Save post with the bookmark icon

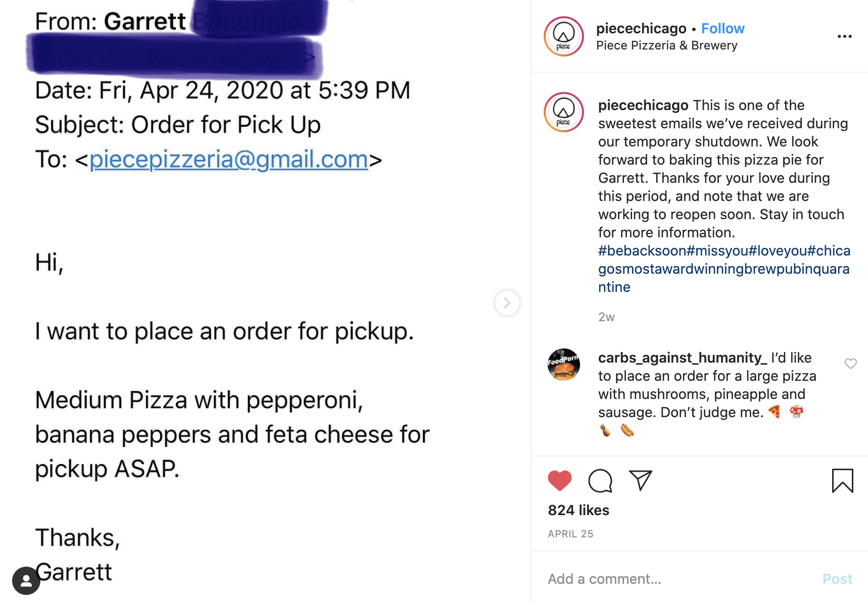842,480
